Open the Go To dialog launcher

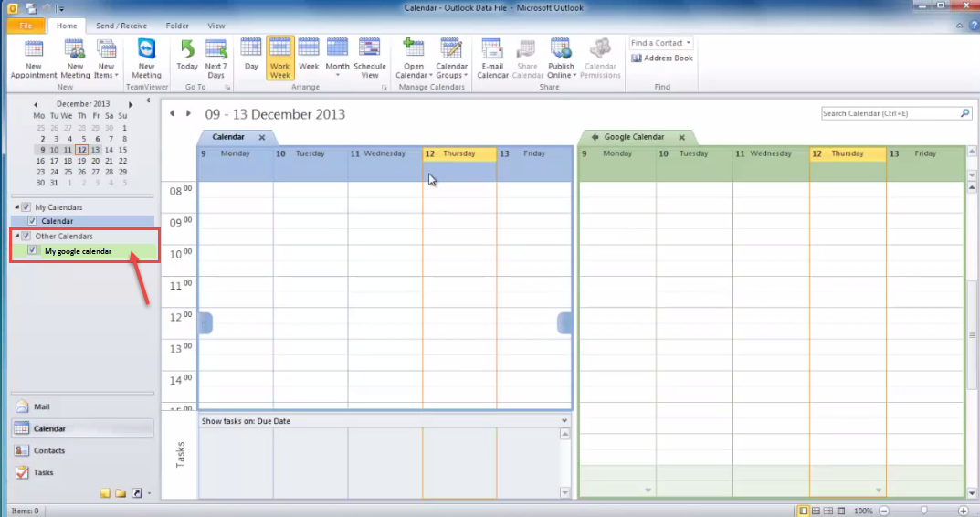[x=227, y=88]
